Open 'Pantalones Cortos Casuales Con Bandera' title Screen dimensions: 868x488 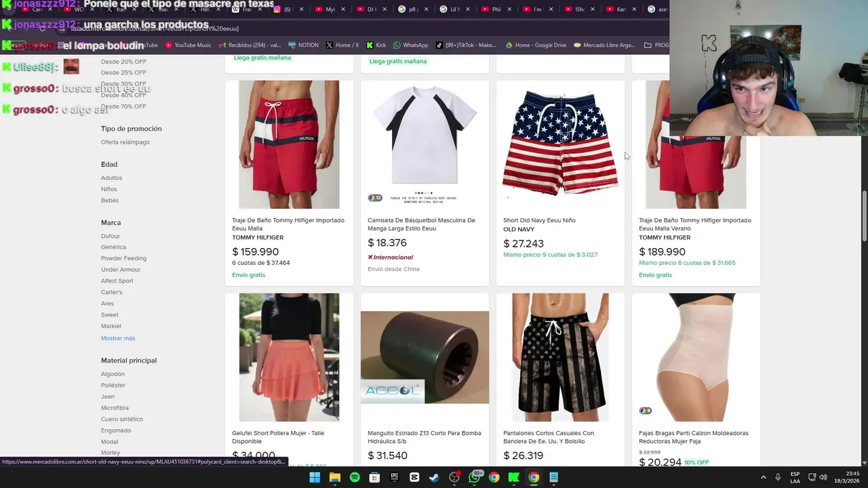click(x=549, y=437)
